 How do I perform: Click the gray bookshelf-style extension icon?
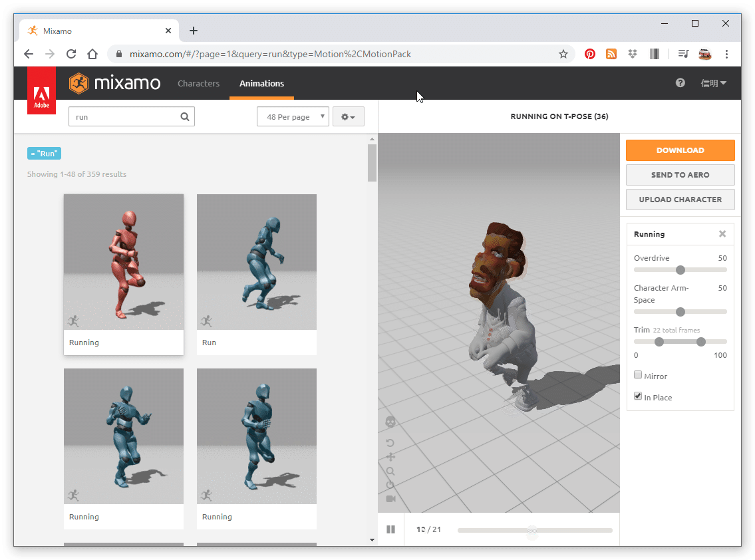pyautogui.click(x=655, y=54)
